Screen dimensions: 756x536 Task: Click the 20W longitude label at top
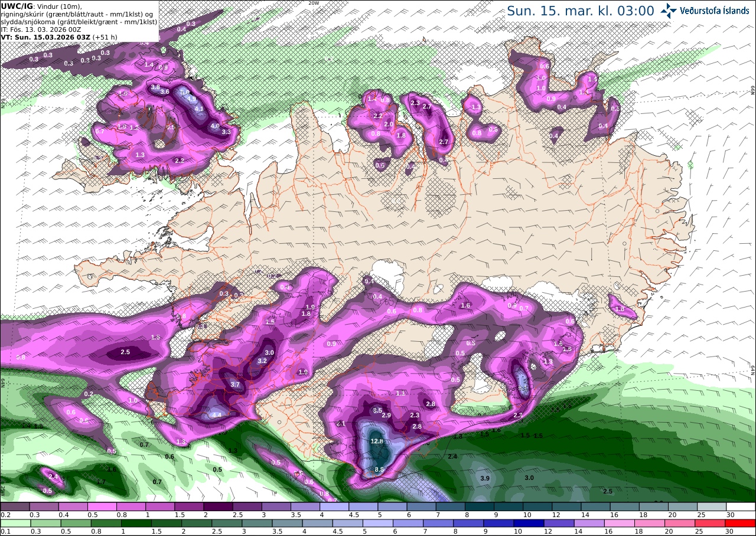point(314,3)
